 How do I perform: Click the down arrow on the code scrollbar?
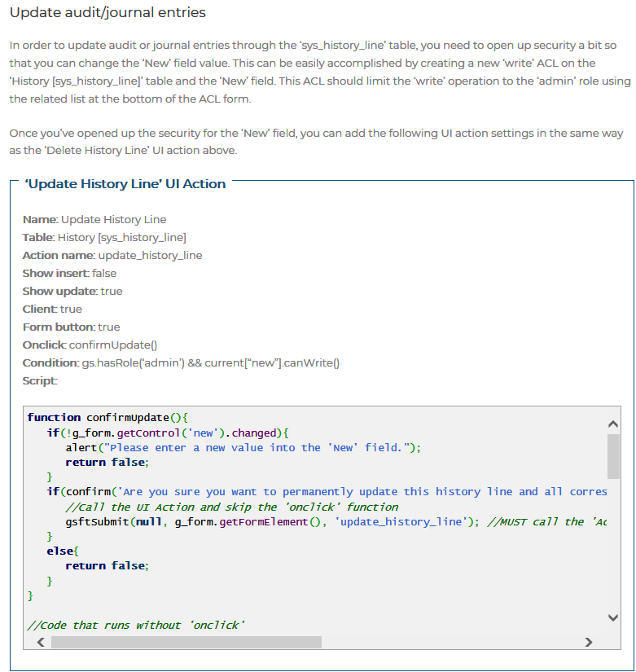pyautogui.click(x=613, y=618)
